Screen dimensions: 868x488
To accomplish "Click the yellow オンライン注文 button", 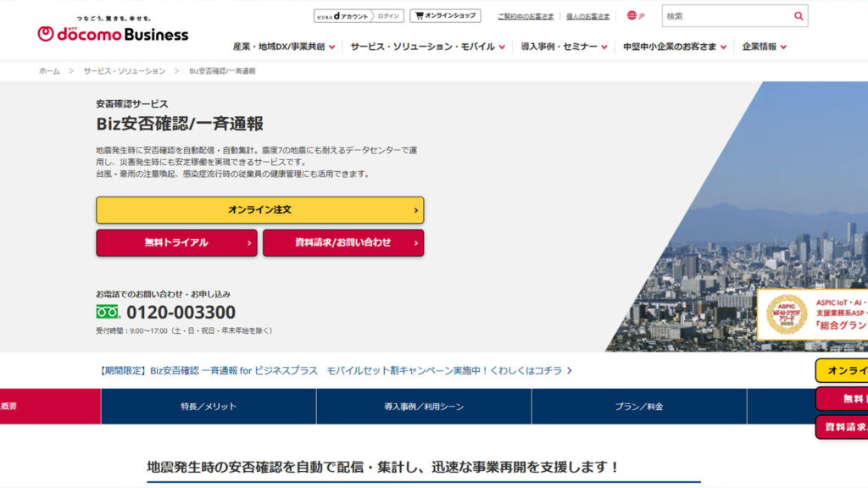I will (x=259, y=210).
